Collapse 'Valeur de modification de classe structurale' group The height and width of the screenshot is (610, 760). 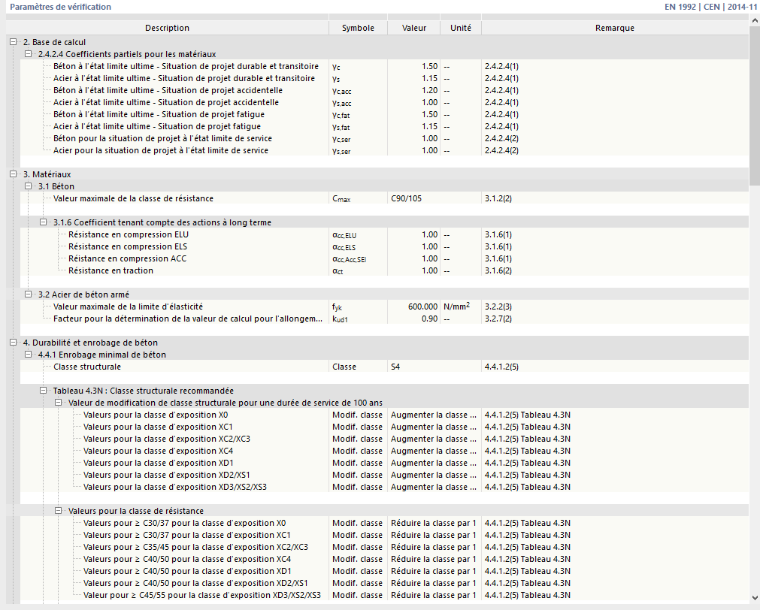59,403
